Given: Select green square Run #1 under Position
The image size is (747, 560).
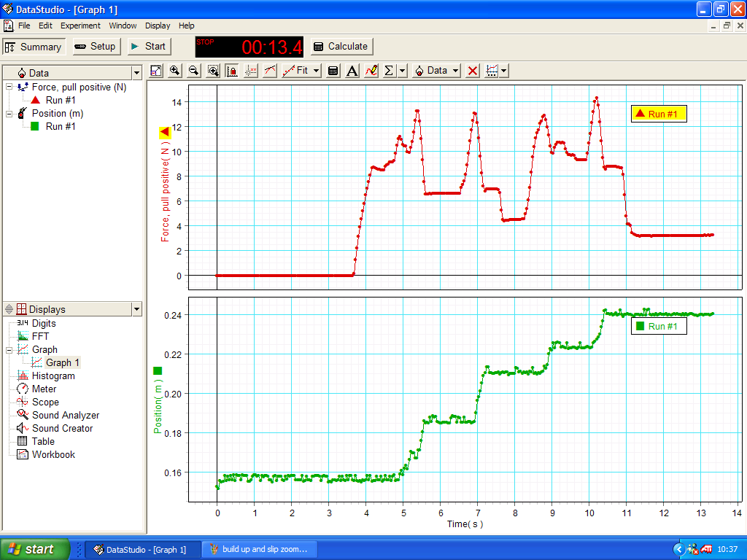Looking at the screenshot, I should pyautogui.click(x=61, y=126).
